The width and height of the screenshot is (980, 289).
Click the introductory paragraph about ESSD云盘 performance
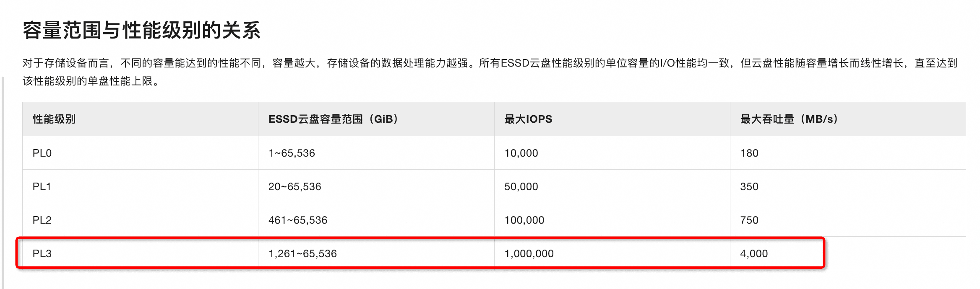[x=489, y=72]
